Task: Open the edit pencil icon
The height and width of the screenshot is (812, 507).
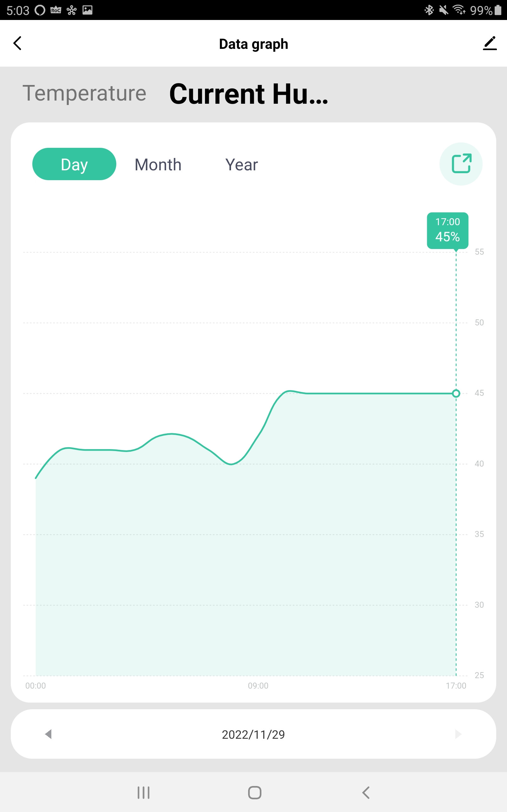Action: click(490, 43)
